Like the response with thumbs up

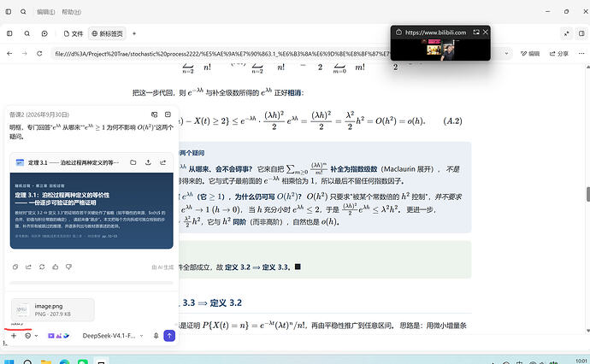pos(56,267)
